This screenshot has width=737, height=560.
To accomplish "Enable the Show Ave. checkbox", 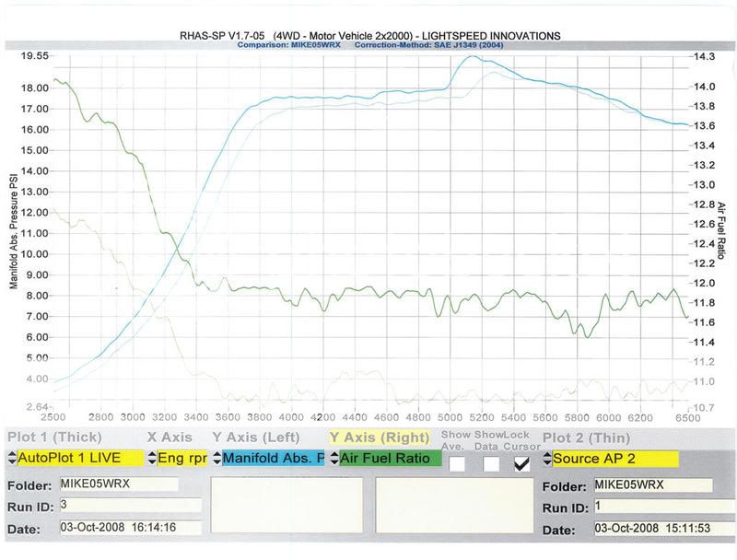I will (457, 464).
